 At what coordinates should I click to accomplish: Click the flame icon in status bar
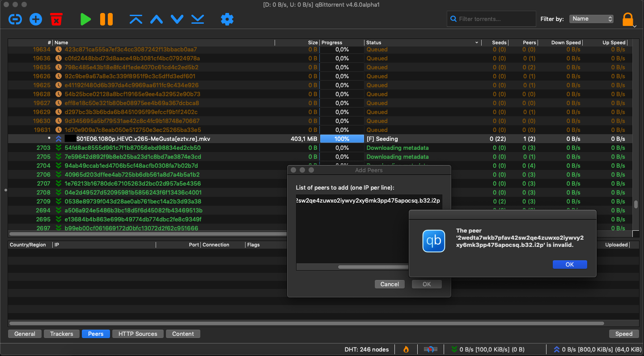pyautogui.click(x=406, y=349)
